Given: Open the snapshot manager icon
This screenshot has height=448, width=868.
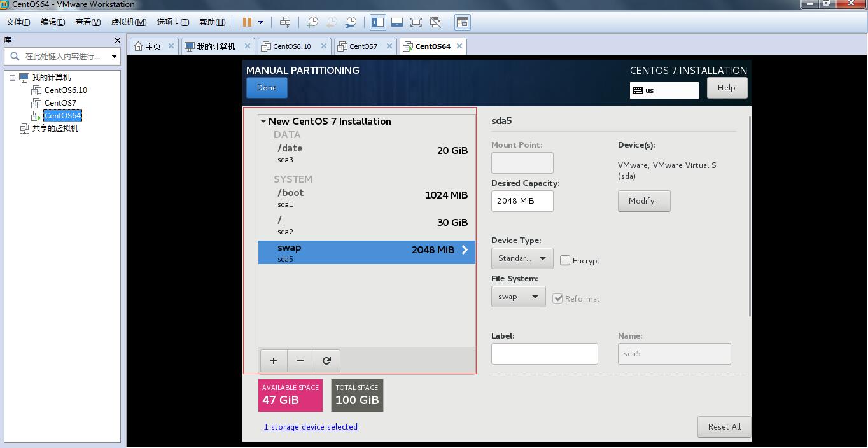Looking at the screenshot, I should pyautogui.click(x=351, y=22).
